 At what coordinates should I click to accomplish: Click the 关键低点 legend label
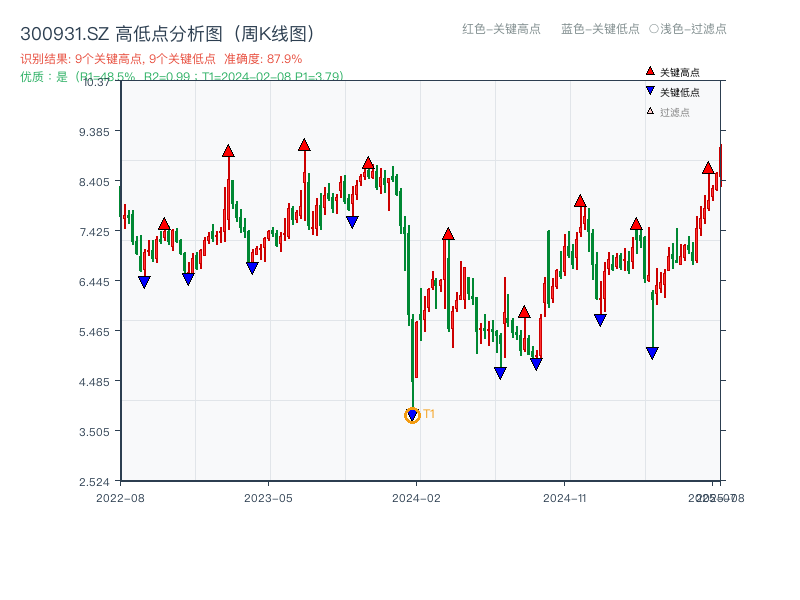tap(680, 92)
